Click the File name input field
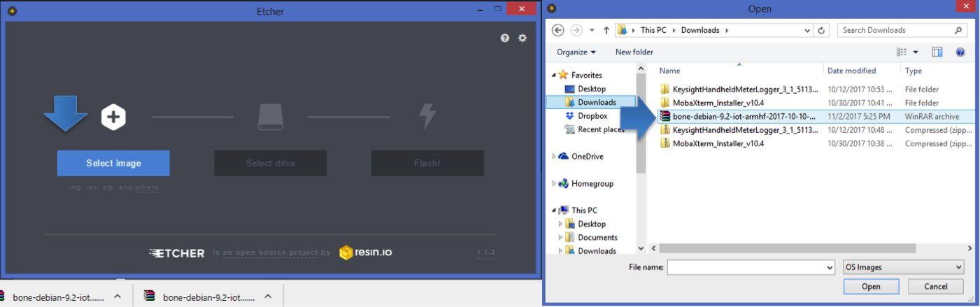 (751, 267)
